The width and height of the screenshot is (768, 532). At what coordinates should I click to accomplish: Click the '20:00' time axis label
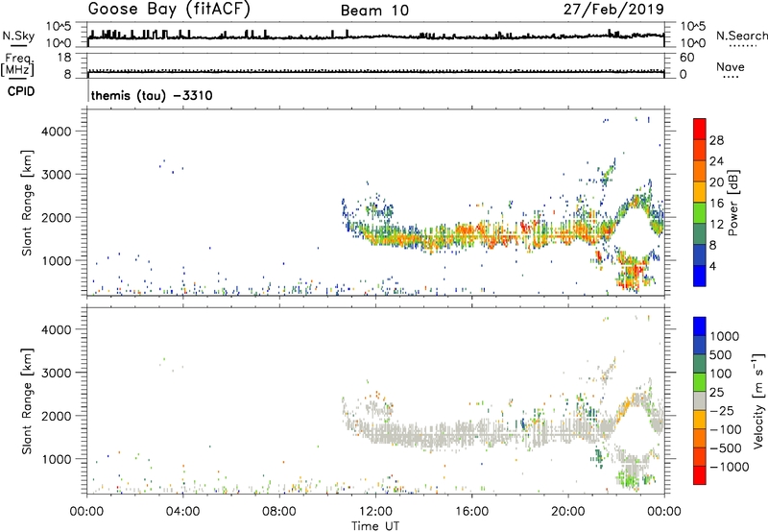567,512
